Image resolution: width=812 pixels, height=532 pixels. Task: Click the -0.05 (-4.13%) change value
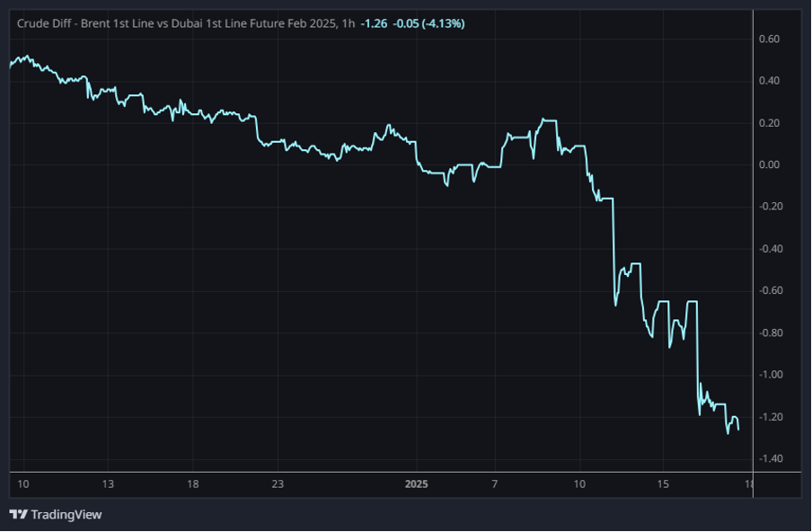(x=428, y=23)
